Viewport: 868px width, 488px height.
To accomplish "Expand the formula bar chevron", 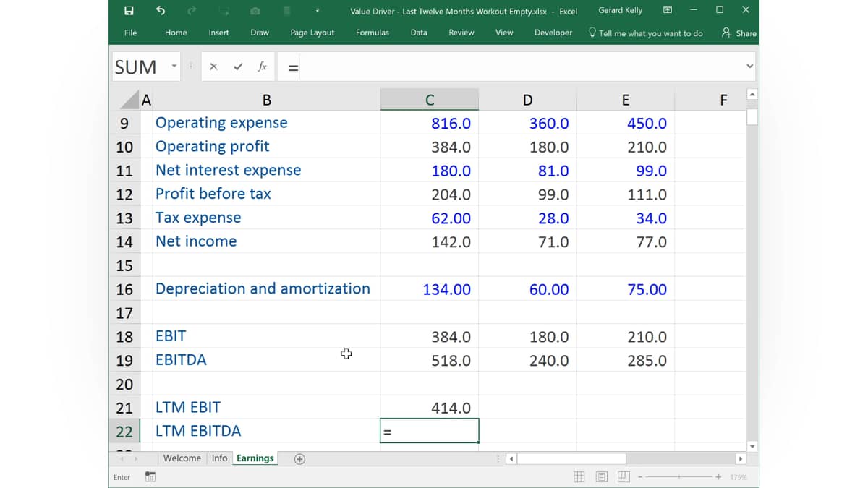I will [749, 67].
